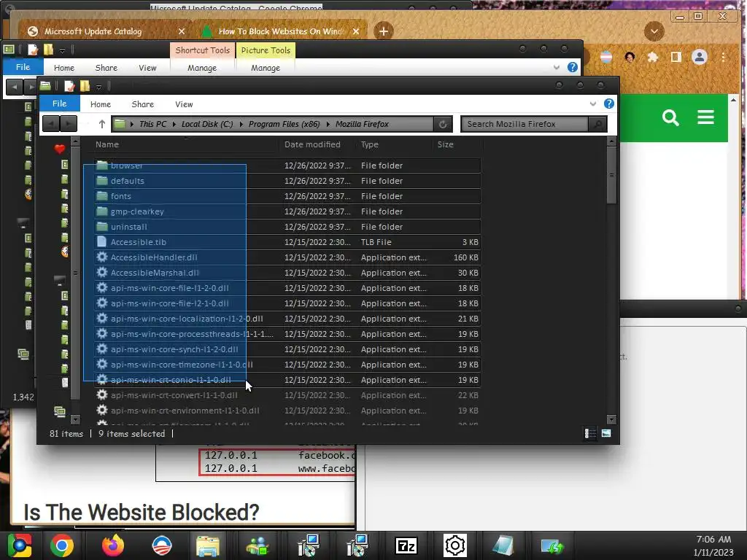Sort file list by Type column header
747x560 pixels.
pyautogui.click(x=370, y=144)
